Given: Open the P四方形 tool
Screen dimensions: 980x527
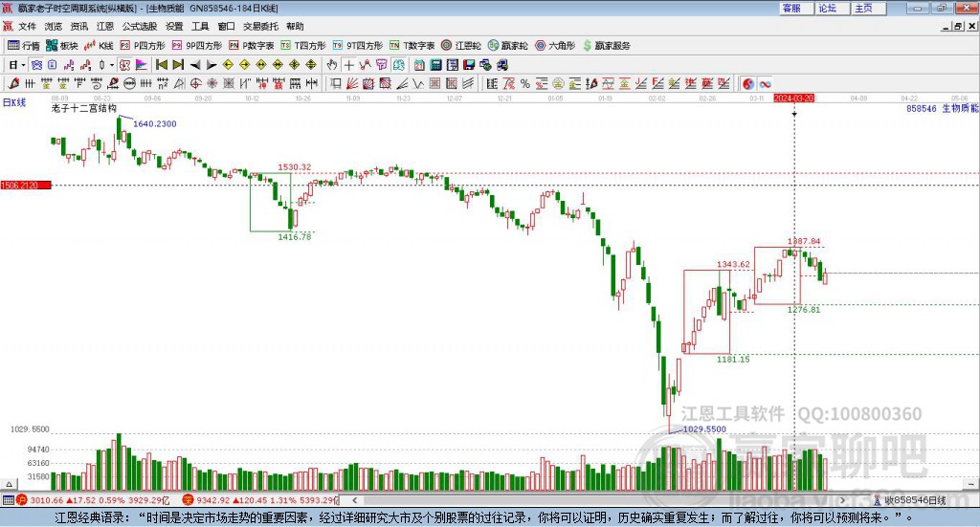Looking at the screenshot, I should click(x=143, y=46).
